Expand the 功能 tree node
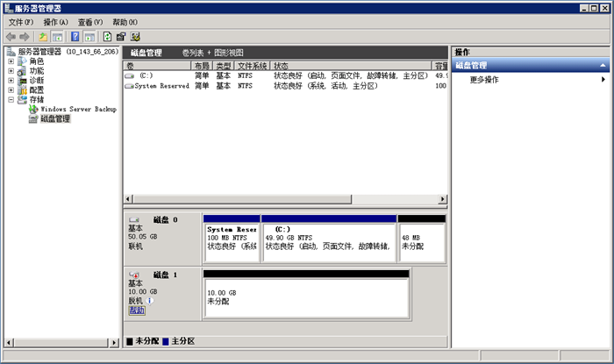614x364 pixels. point(11,71)
